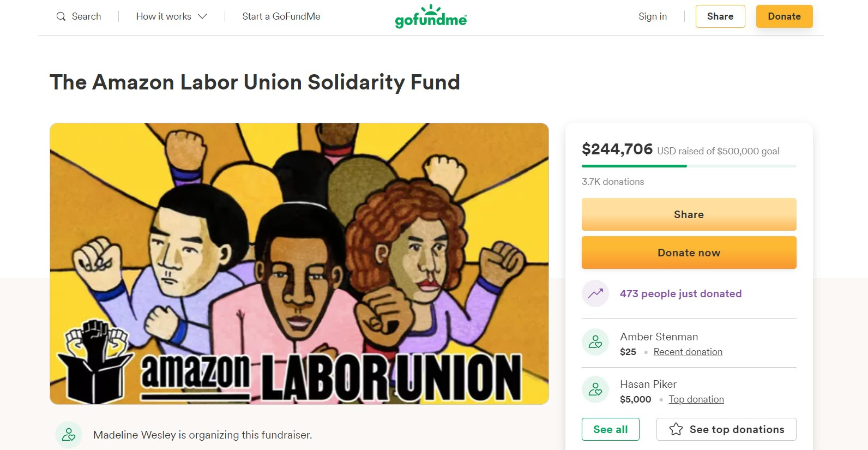Click Amber Stenman's donor avatar icon

click(595, 342)
